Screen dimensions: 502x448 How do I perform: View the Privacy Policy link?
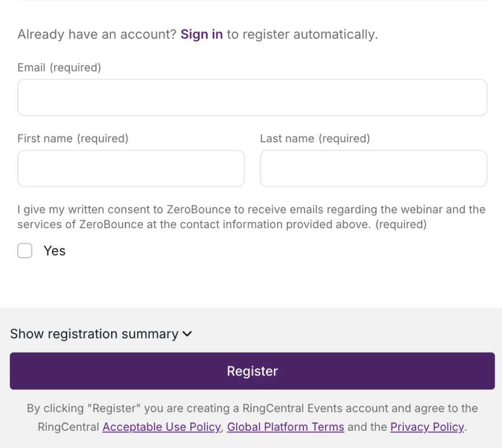(x=427, y=427)
